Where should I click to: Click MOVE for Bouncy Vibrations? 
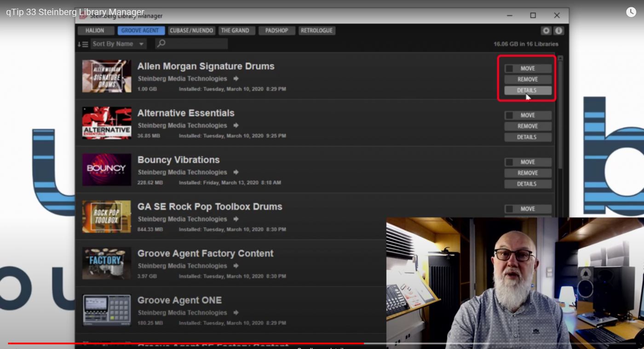528,162
